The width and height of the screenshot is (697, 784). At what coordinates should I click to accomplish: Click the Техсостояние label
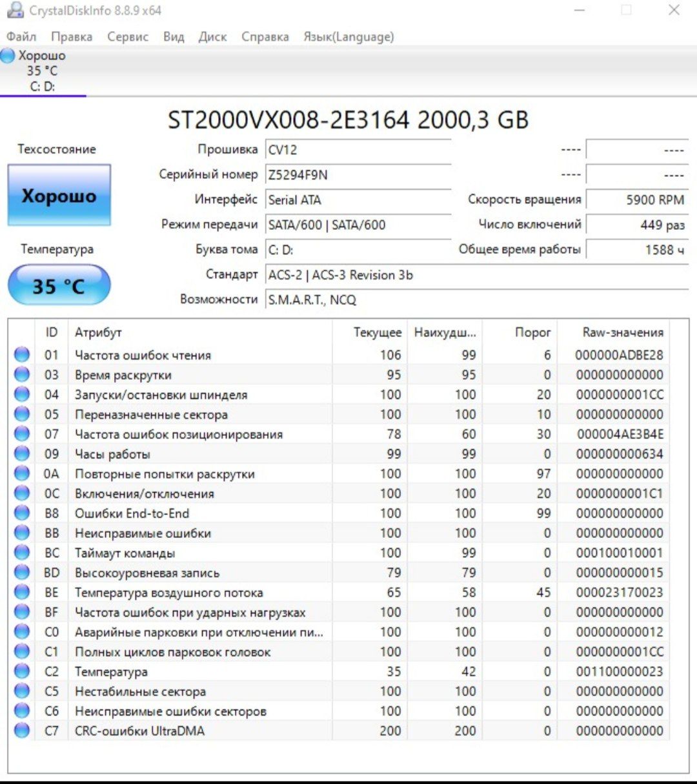(x=57, y=149)
